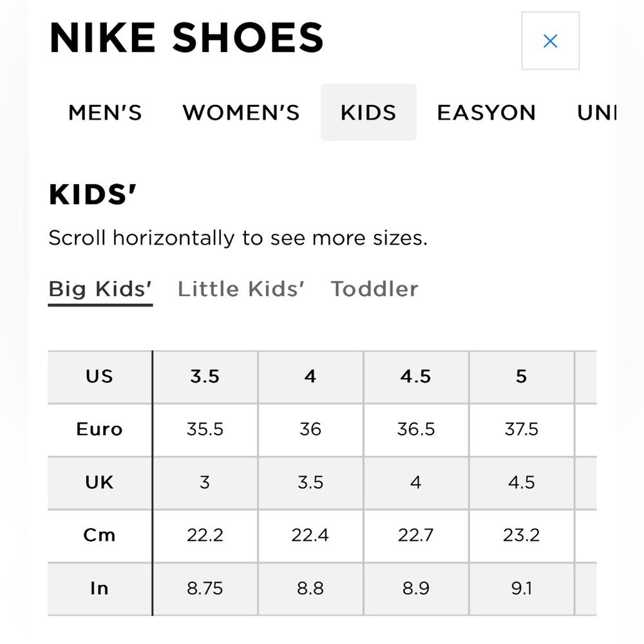Click the Euro row header
644x644 pixels.
point(99,430)
